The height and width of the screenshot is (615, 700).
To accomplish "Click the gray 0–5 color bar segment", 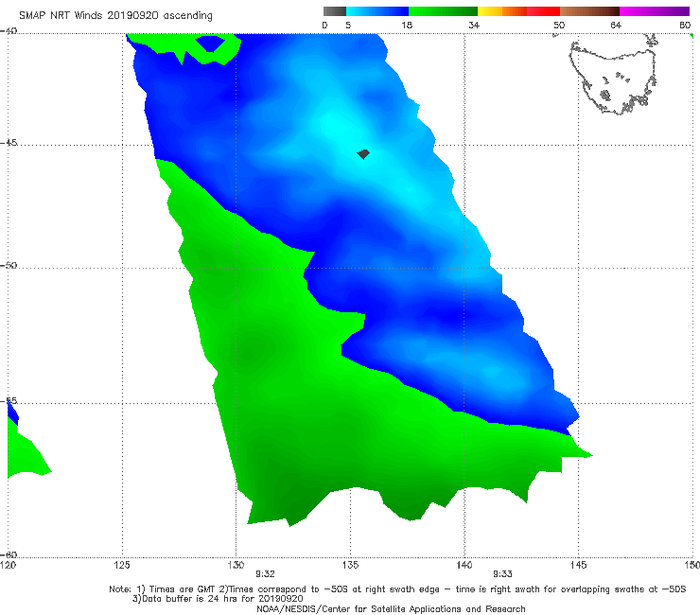I will coord(335,11).
